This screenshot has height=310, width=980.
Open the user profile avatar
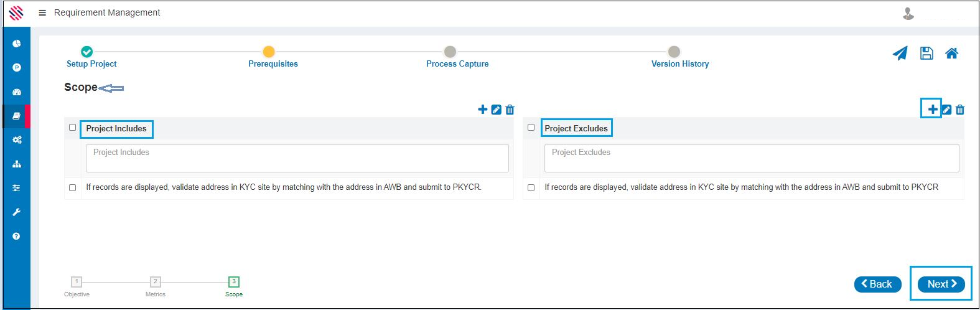pos(908,13)
